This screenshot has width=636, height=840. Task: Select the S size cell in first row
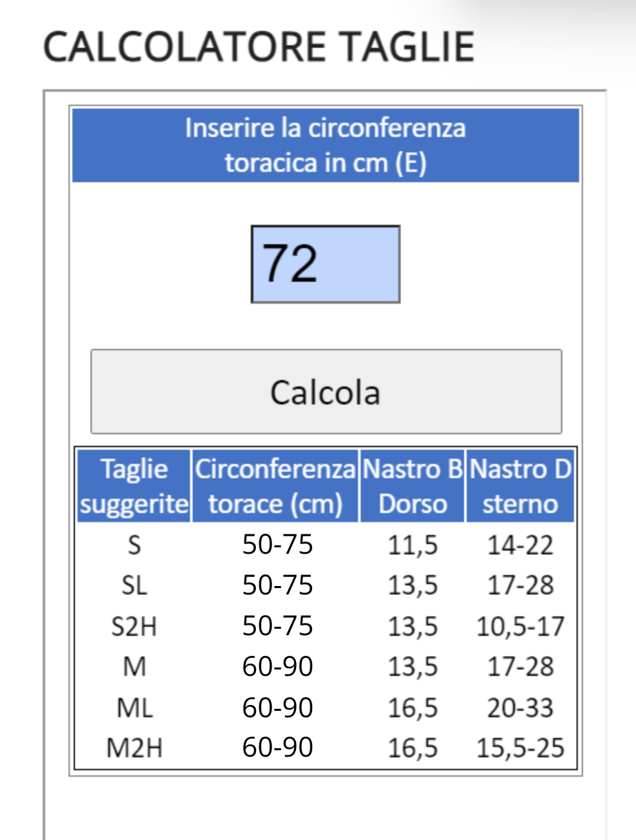[x=134, y=545]
